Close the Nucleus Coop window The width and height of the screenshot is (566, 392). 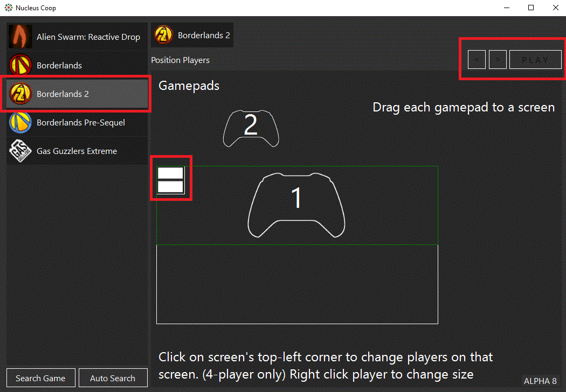[x=556, y=8]
